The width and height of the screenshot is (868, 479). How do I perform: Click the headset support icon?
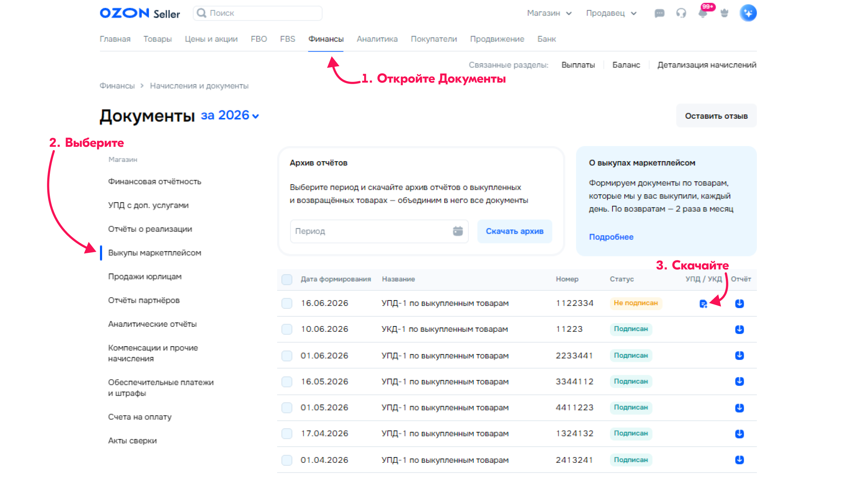tap(681, 13)
